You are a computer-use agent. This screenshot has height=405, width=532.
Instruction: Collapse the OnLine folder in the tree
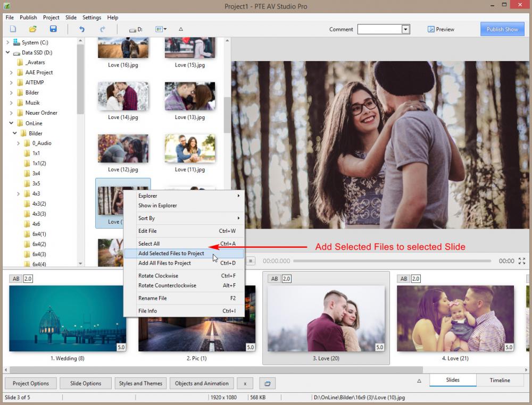tap(11, 123)
